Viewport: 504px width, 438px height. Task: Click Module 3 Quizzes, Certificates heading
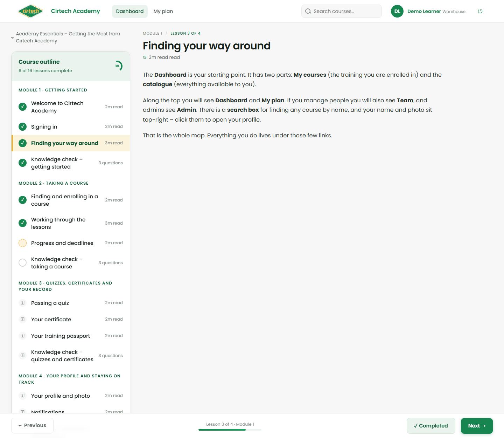(x=65, y=286)
